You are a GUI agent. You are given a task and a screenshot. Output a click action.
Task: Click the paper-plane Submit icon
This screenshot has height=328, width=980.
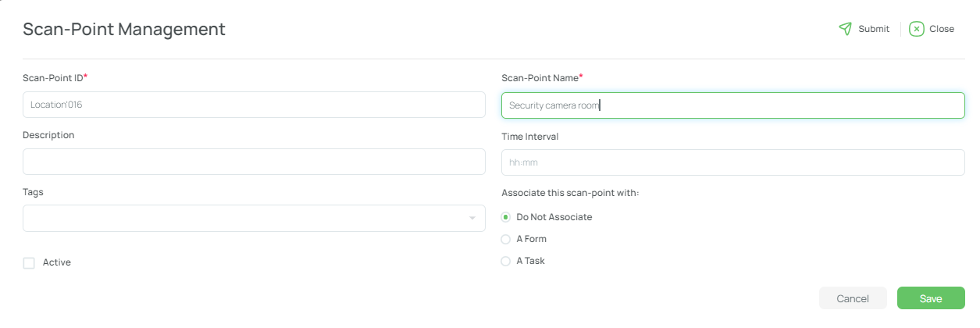point(845,29)
